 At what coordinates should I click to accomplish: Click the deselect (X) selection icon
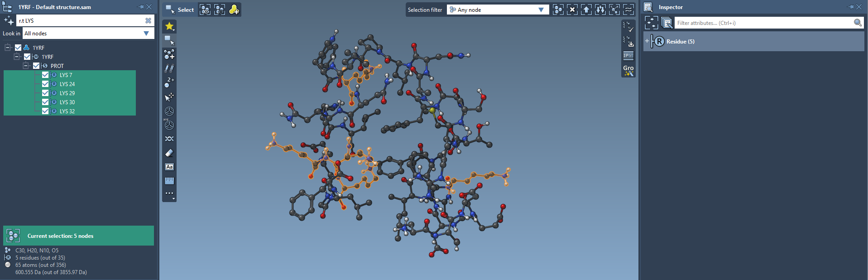572,10
